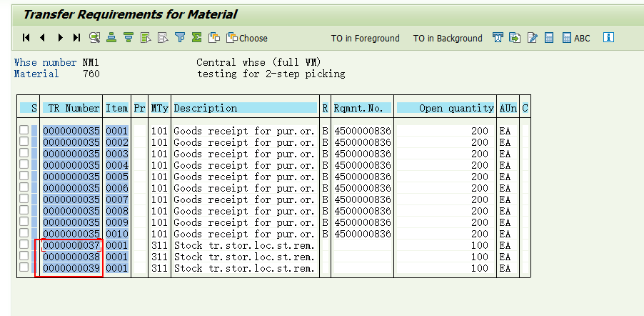Screen dimensions: 644x316
Task: Sort the list in ascending order
Action: point(112,38)
